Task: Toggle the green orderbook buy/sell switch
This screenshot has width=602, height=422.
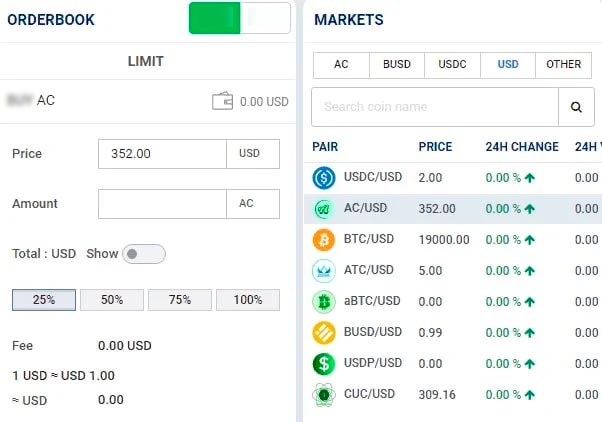Action: (239, 18)
